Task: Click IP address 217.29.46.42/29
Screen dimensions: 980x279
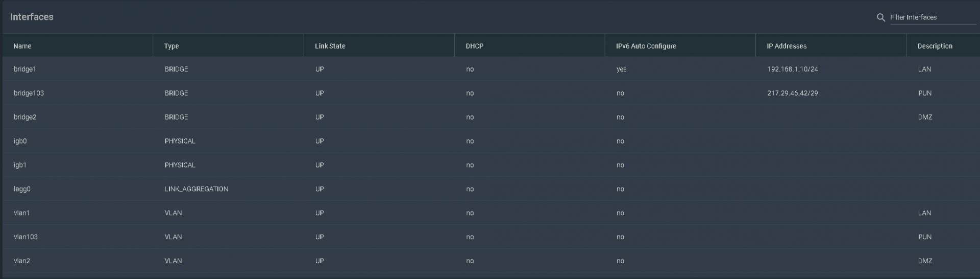Action: [793, 93]
